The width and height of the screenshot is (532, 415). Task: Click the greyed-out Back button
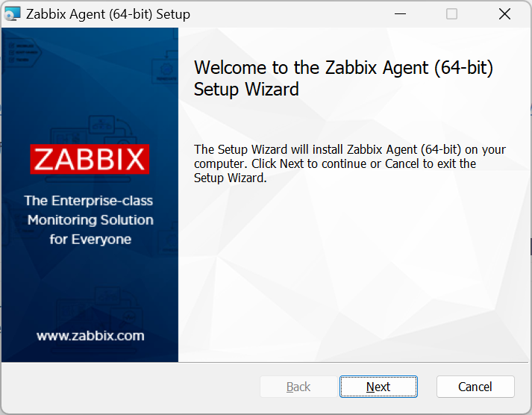click(298, 387)
